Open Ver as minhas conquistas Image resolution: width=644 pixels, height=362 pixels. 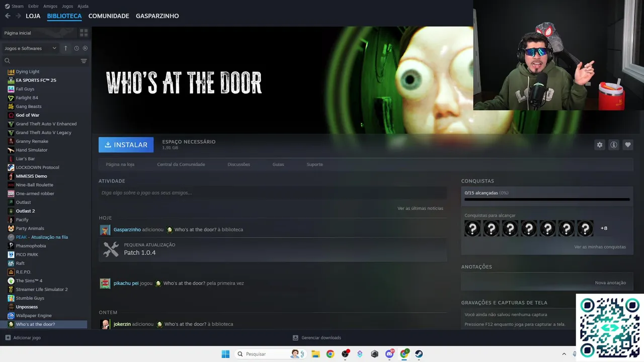[x=600, y=247]
